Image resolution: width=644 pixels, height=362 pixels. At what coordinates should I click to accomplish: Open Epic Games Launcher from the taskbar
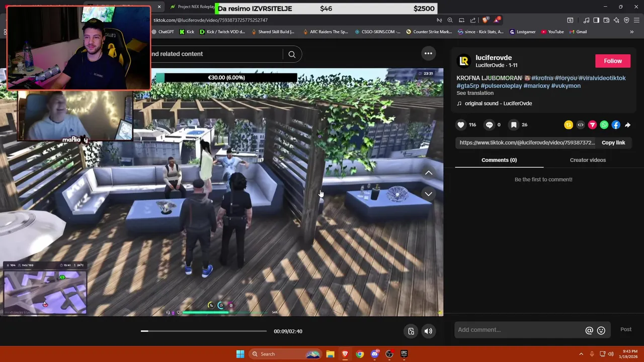click(x=404, y=354)
